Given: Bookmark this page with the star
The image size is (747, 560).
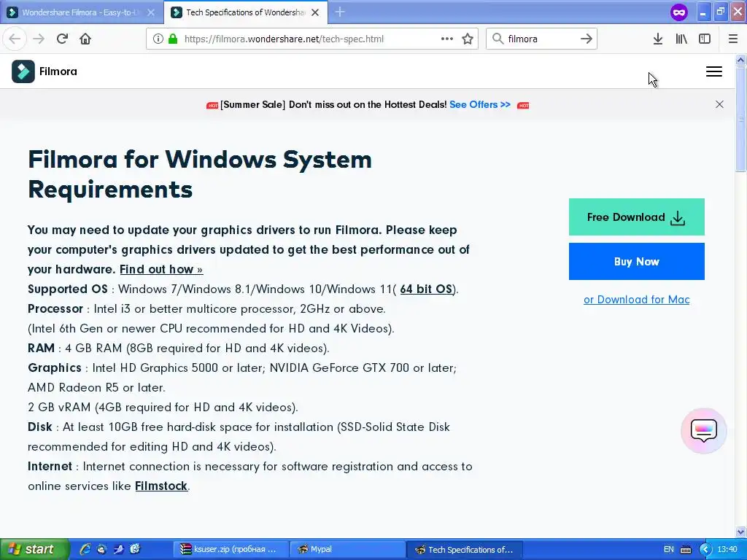Looking at the screenshot, I should coord(468,39).
